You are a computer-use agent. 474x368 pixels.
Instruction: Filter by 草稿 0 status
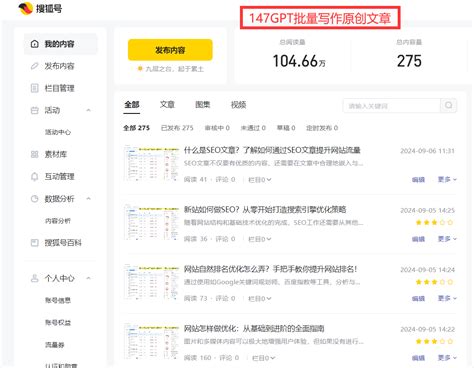(286, 128)
